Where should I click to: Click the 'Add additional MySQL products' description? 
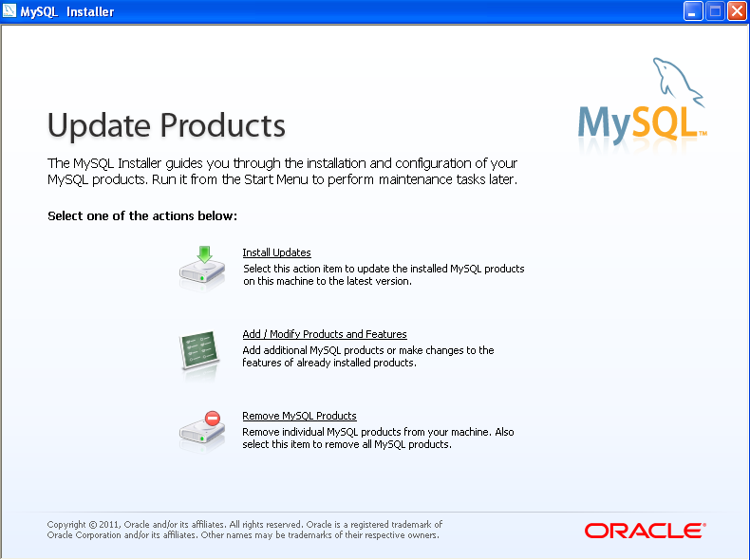point(367,356)
